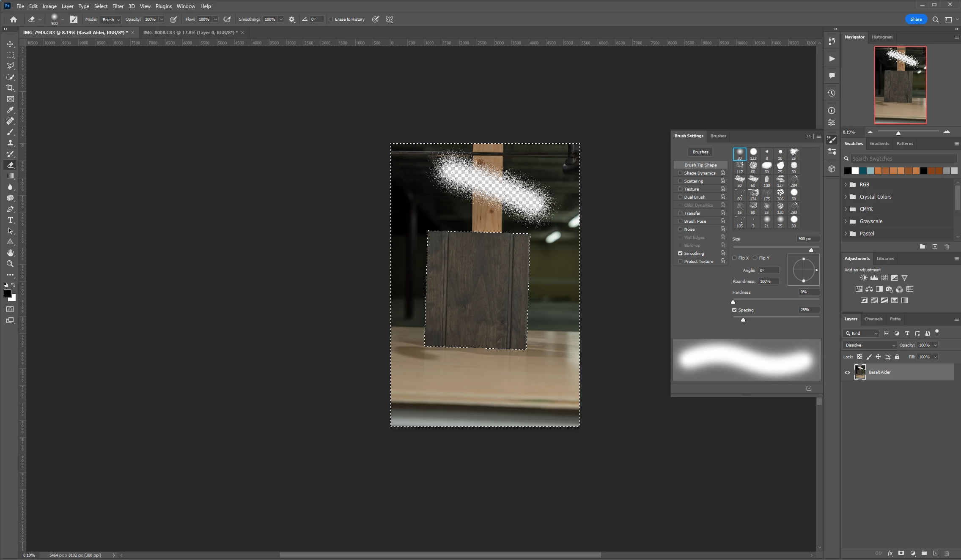Select the Crop tool
This screenshot has width=961, height=560.
(10, 88)
